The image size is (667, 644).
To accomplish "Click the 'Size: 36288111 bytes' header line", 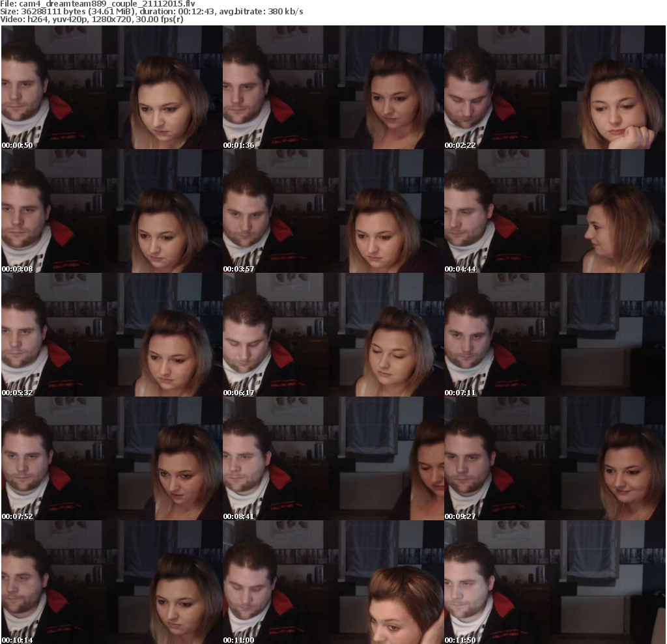I will [151, 12].
